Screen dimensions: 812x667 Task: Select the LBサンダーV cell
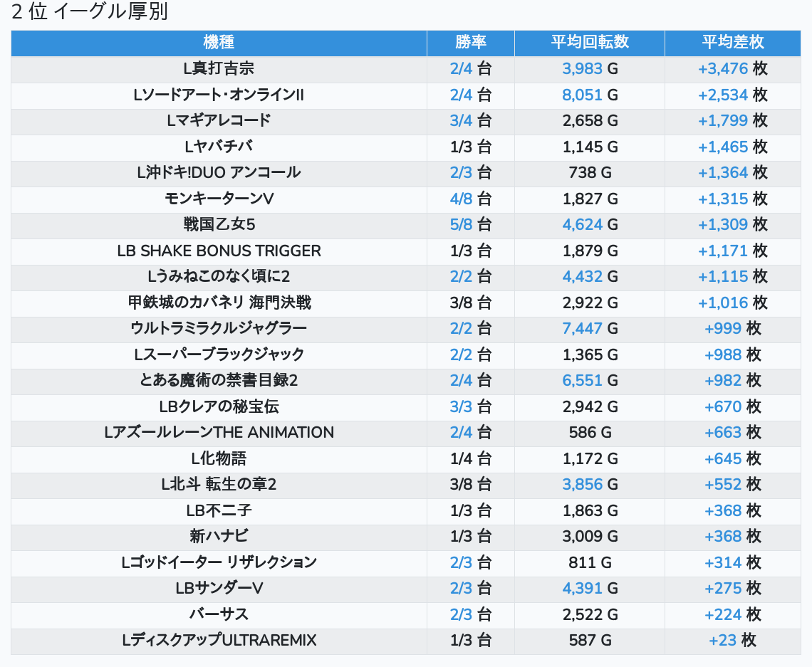coord(219,589)
